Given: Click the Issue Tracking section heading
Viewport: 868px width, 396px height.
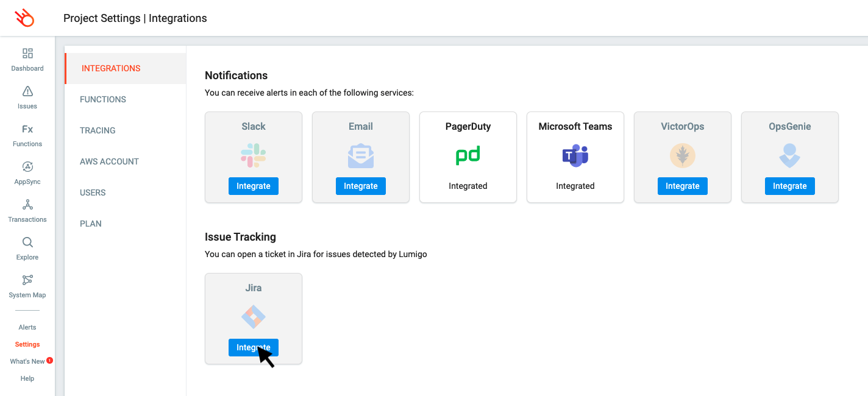Looking at the screenshot, I should [x=240, y=237].
